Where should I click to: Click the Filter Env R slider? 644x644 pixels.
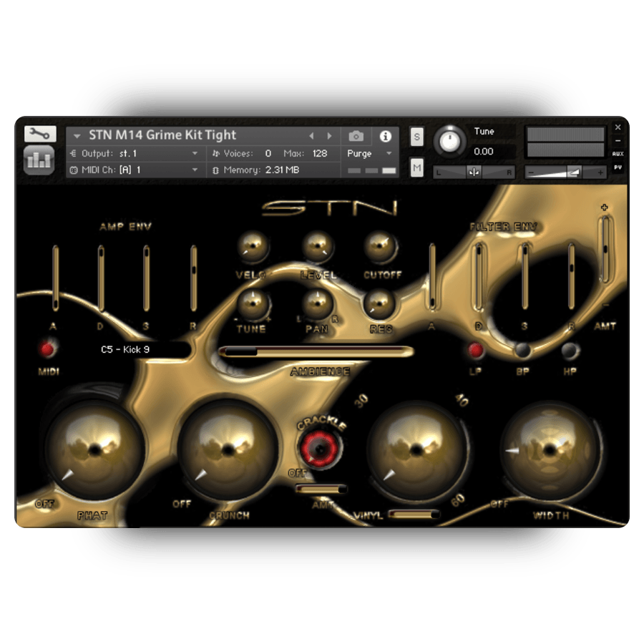point(571,276)
